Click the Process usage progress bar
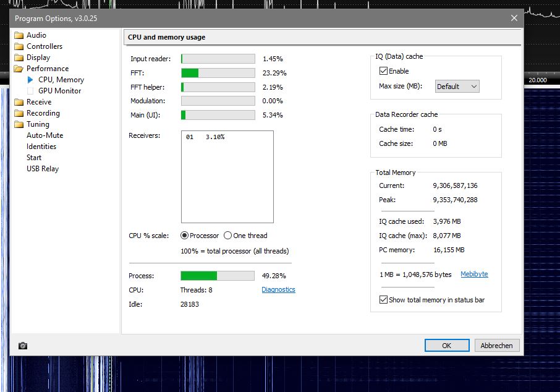The image size is (560, 392). point(217,276)
